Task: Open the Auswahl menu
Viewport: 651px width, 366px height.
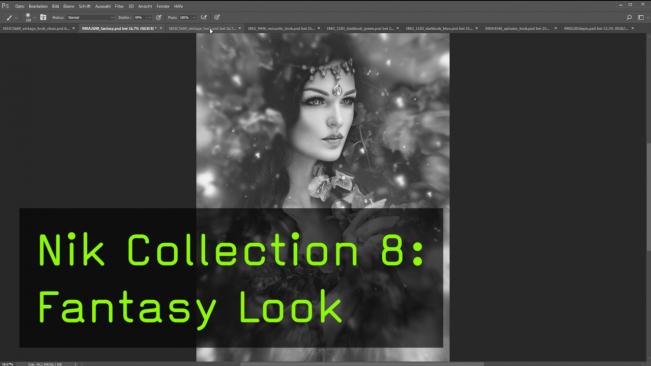Action: [103, 6]
